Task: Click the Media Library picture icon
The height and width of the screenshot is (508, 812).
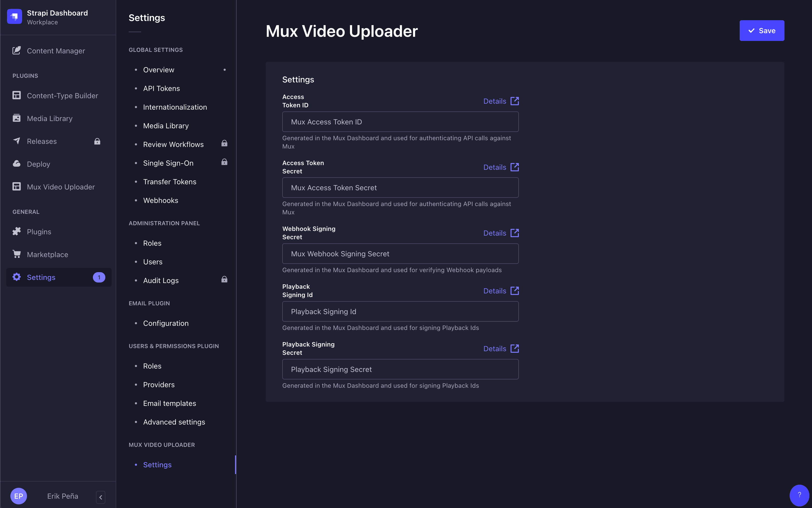Action: pyautogui.click(x=17, y=118)
